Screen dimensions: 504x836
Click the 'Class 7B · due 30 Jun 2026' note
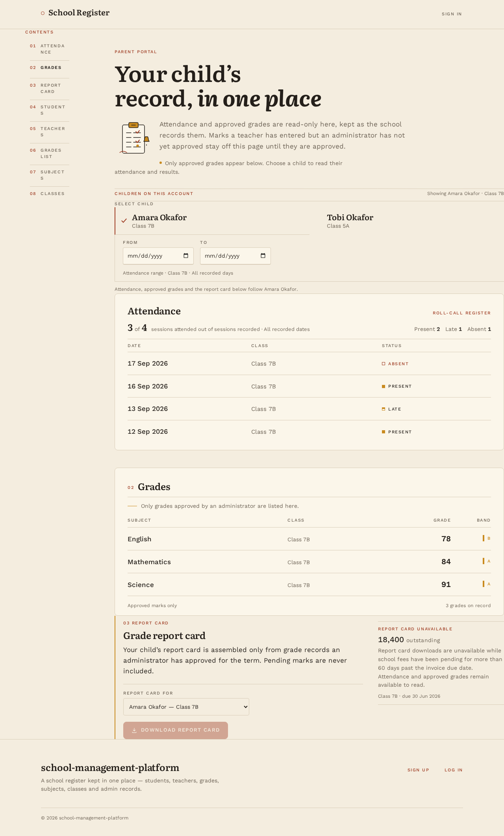[409, 696]
